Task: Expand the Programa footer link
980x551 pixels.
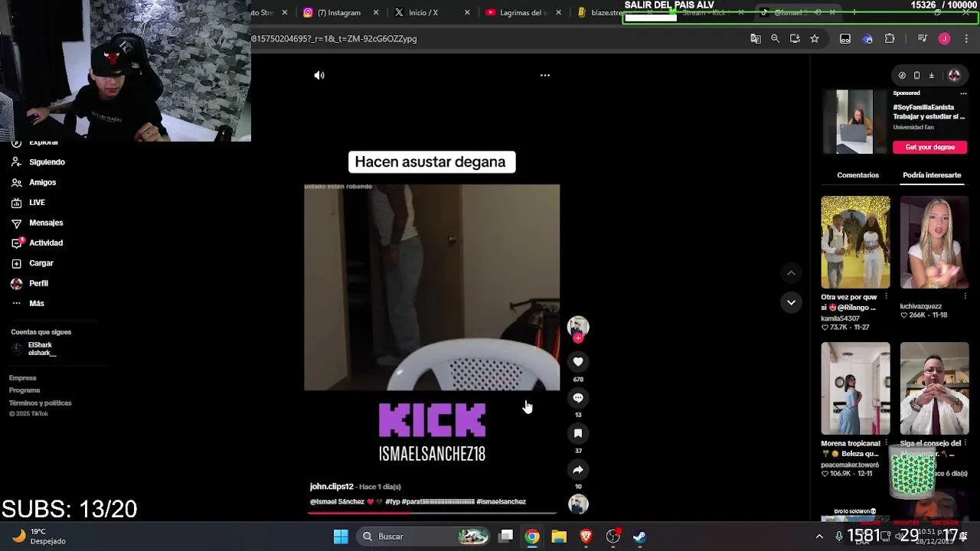Action: coord(24,390)
